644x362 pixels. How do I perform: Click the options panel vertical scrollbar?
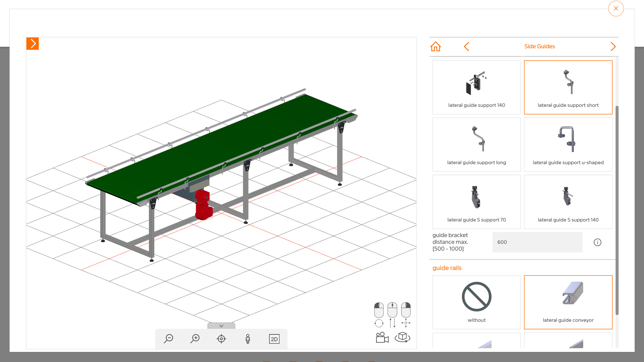tap(617, 210)
